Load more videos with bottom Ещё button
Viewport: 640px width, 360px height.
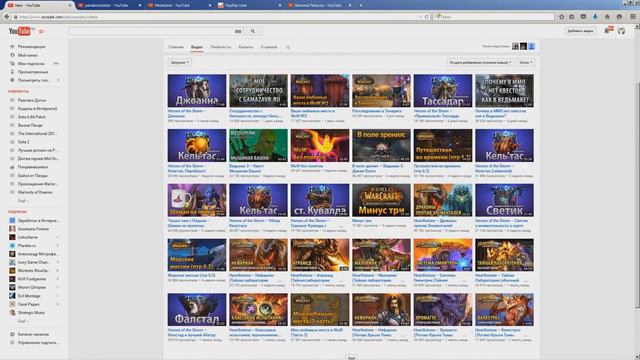351,358
